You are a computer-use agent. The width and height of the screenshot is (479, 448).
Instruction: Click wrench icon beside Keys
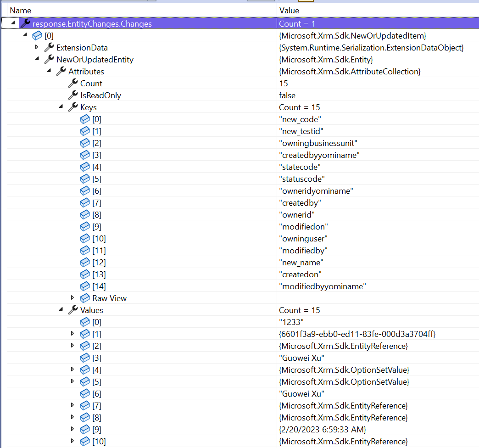tap(73, 106)
